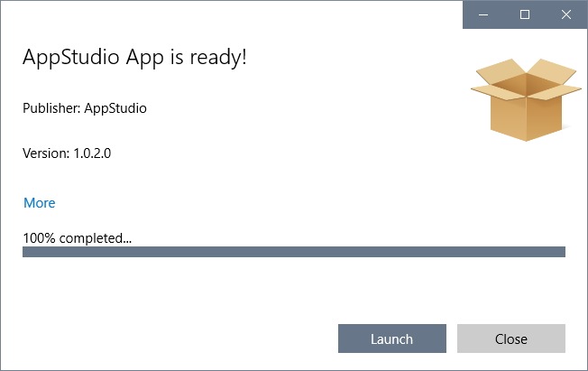Click the gray Close button
Screen dimensions: 588x371
(x=510, y=339)
